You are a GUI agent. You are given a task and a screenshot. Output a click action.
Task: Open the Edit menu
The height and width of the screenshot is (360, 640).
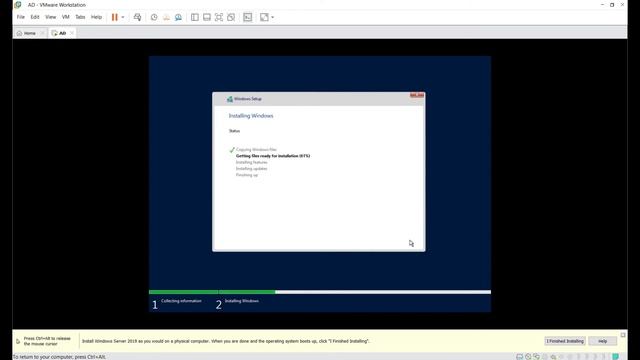35,17
